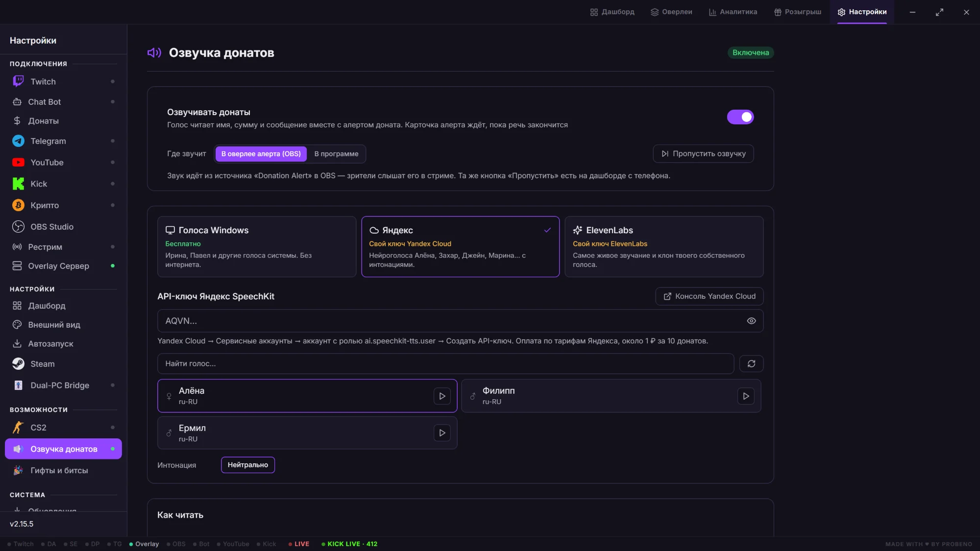Open the Telegram connection page
Screen dimensions: 980x551
63,141
